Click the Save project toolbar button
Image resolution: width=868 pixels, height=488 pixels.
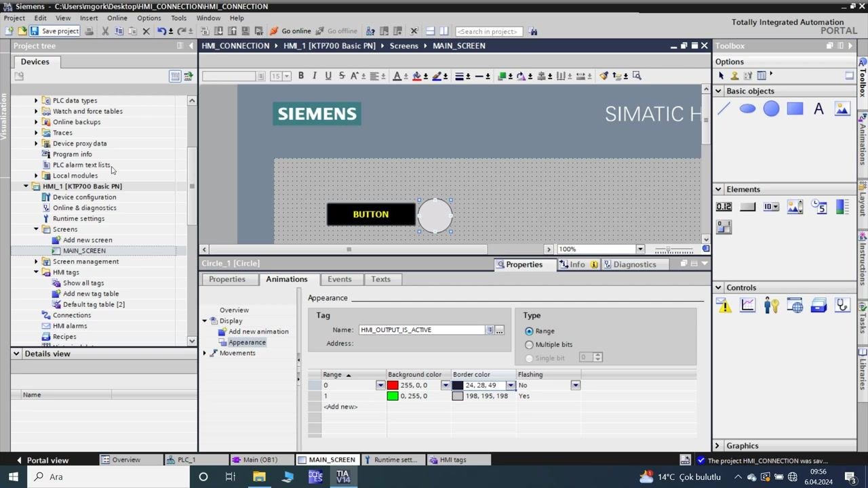(x=54, y=31)
